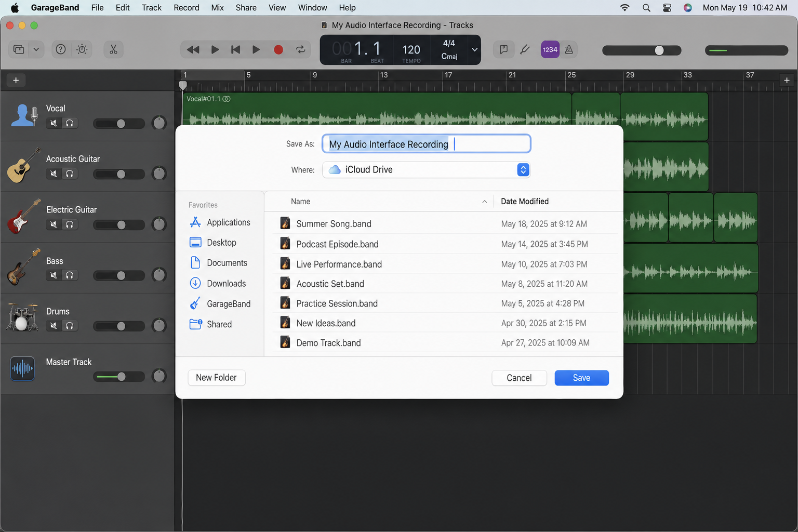Toggle the purple 1234 Count-in button

pos(550,49)
